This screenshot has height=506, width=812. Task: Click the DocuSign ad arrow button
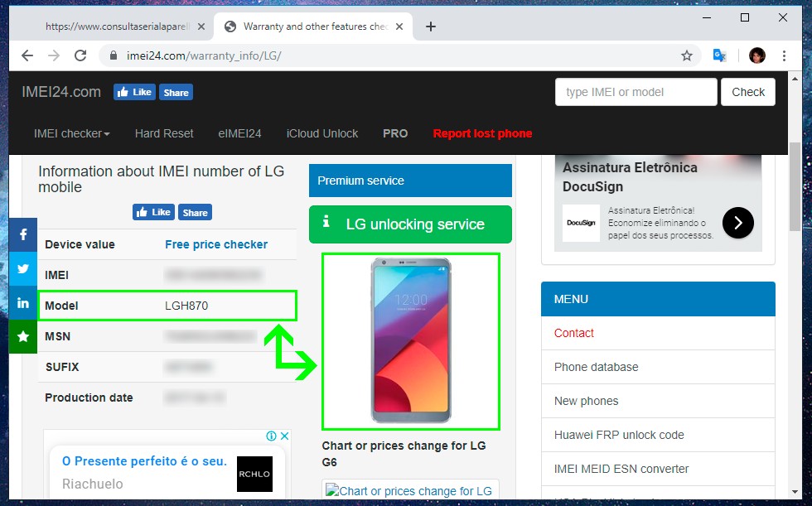tap(737, 223)
